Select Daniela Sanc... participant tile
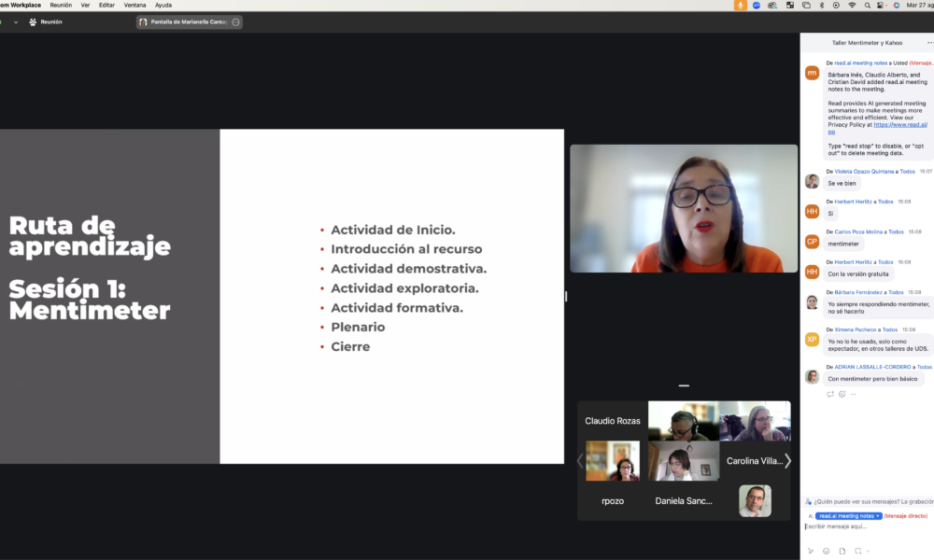 (x=684, y=500)
